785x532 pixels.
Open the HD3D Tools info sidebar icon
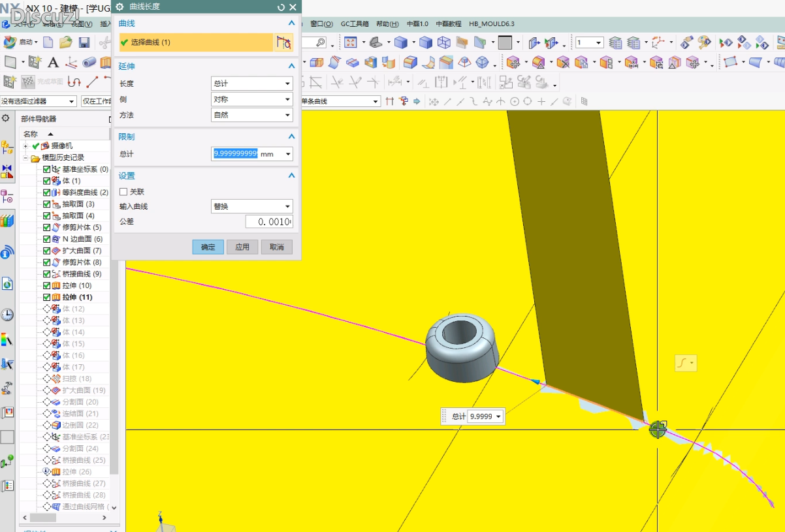7,252
